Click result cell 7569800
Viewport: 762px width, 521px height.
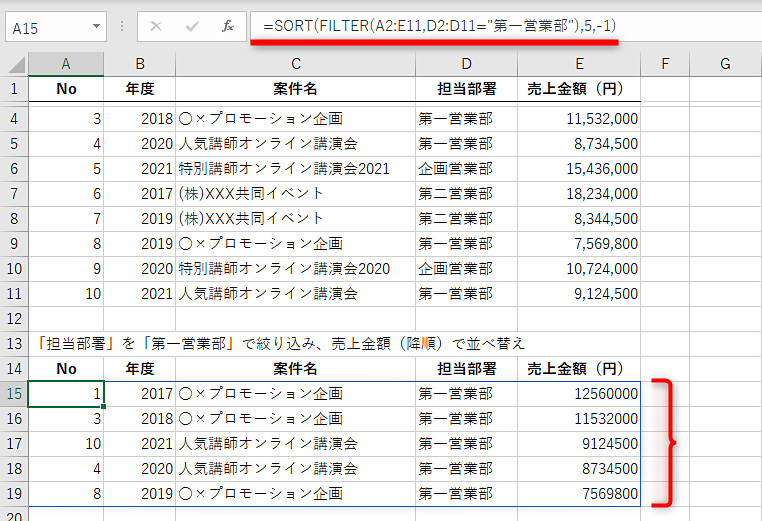(579, 494)
